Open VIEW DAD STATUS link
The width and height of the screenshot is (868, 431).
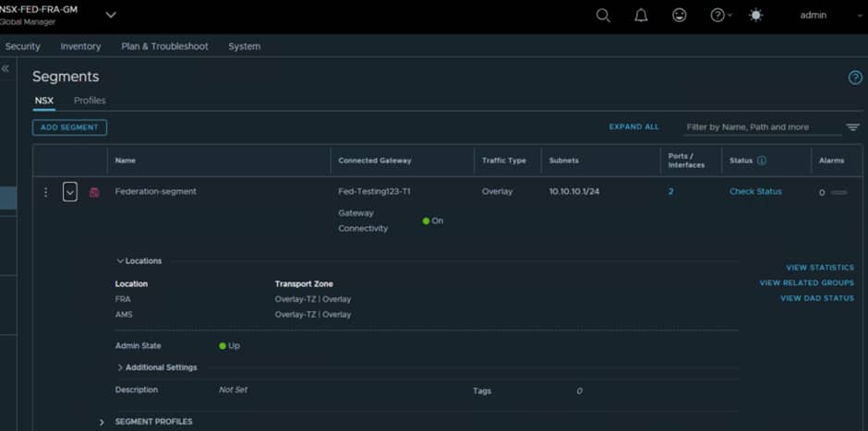coord(817,299)
